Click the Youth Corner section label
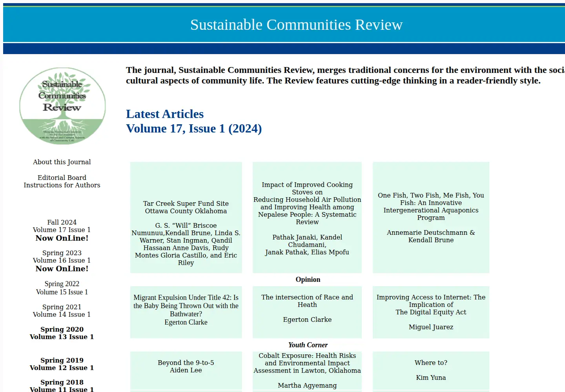 tap(308, 345)
